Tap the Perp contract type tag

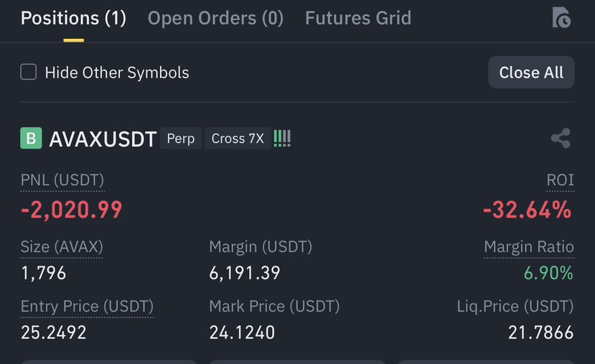click(x=181, y=138)
